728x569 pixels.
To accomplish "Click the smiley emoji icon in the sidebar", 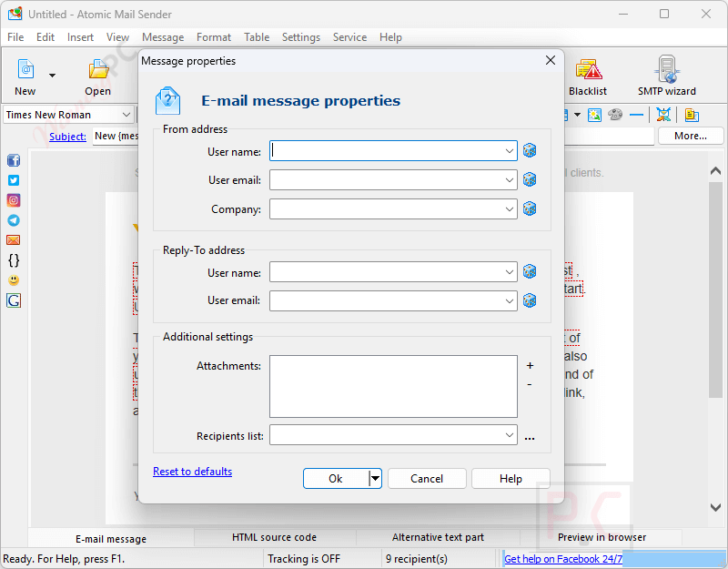I will 14,280.
